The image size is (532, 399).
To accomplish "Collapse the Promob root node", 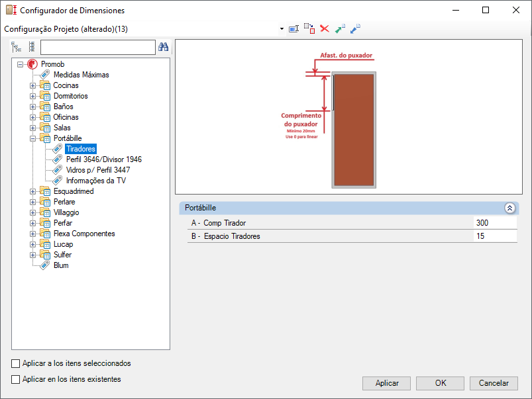I will [21, 64].
